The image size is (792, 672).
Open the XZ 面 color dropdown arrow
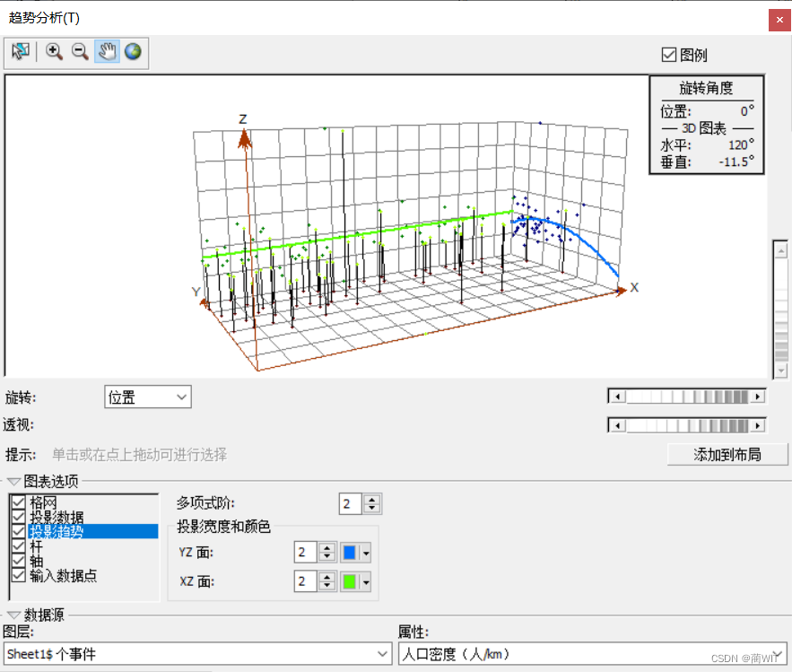[x=366, y=582]
